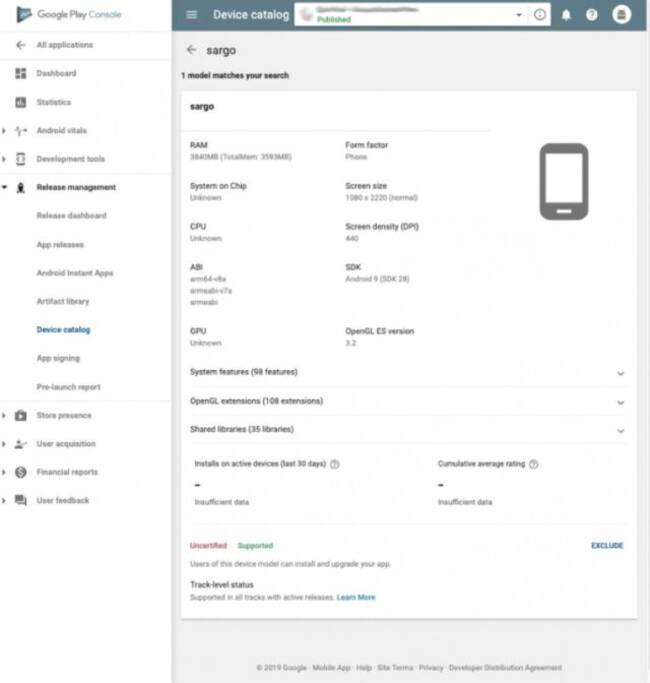Expand Shared libraries (35 libraries)
The height and width of the screenshot is (683, 650).
click(x=620, y=430)
